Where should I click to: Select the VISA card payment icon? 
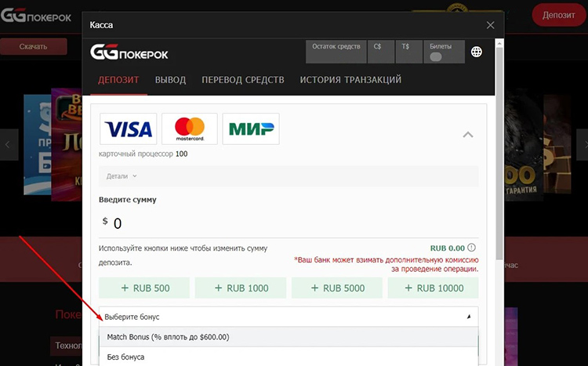pos(128,129)
